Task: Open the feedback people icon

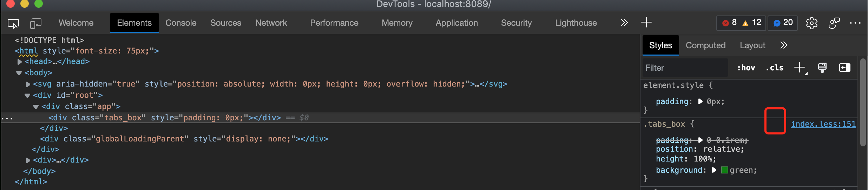Action: coord(834,23)
